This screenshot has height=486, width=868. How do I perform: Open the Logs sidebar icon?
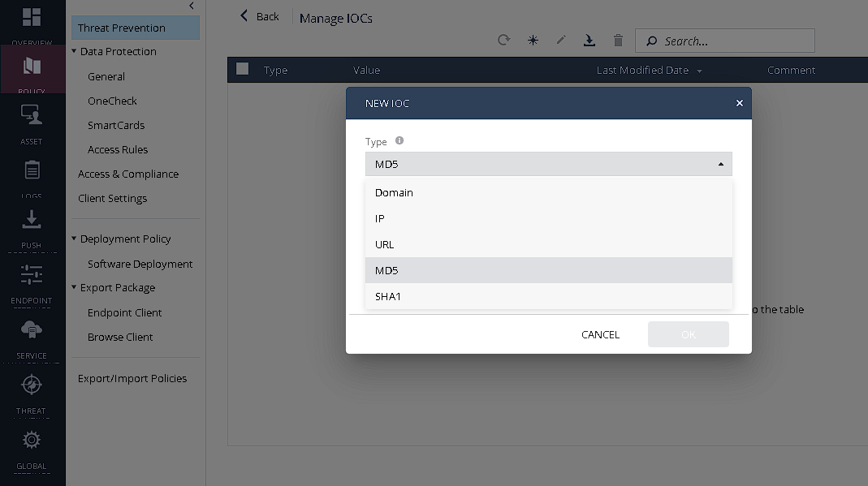click(32, 170)
